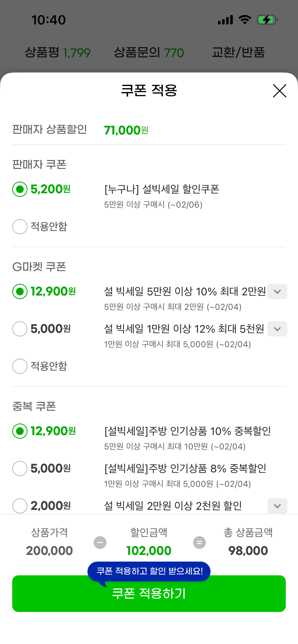Screen dimensions: 298x644
Task: Tap the cellular signal bars icon
Action: tap(225, 20)
